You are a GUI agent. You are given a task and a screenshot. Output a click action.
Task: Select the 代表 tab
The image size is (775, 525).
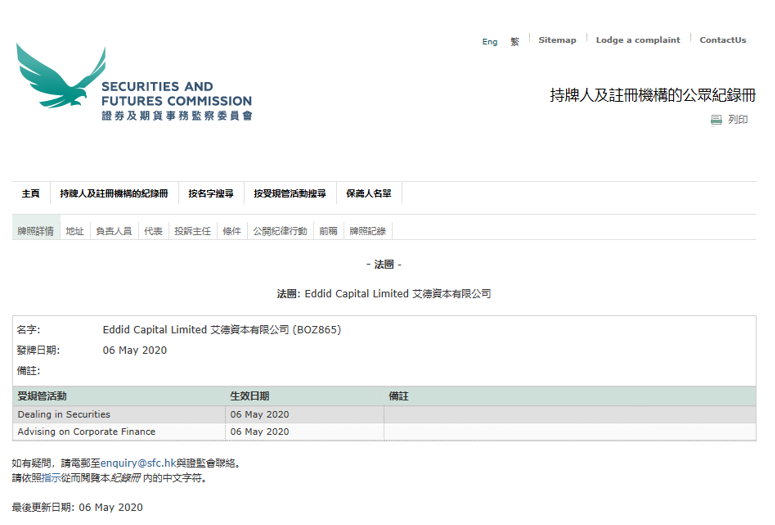pyautogui.click(x=153, y=231)
